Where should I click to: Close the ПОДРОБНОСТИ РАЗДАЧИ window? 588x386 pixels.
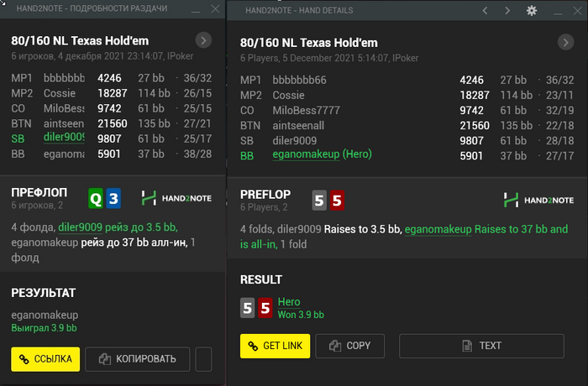coord(215,8)
